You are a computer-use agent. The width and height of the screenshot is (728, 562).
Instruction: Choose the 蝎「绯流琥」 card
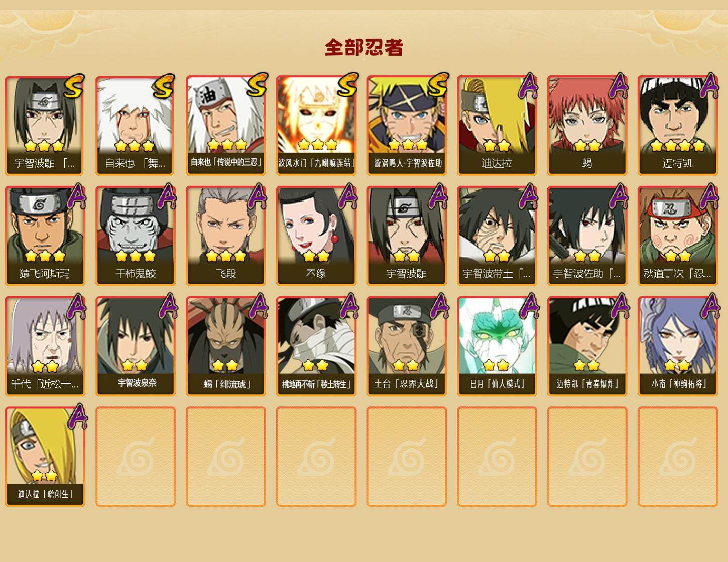coord(226,346)
